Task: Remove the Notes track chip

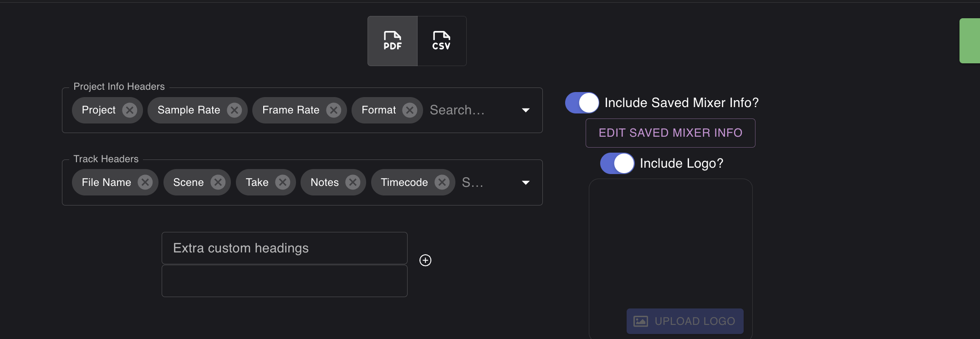Action: pos(353,182)
